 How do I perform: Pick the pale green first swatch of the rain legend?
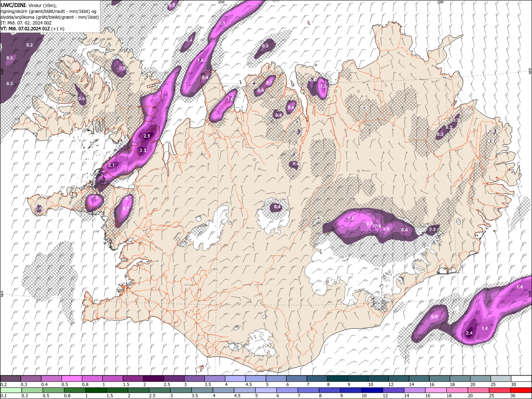point(10,390)
